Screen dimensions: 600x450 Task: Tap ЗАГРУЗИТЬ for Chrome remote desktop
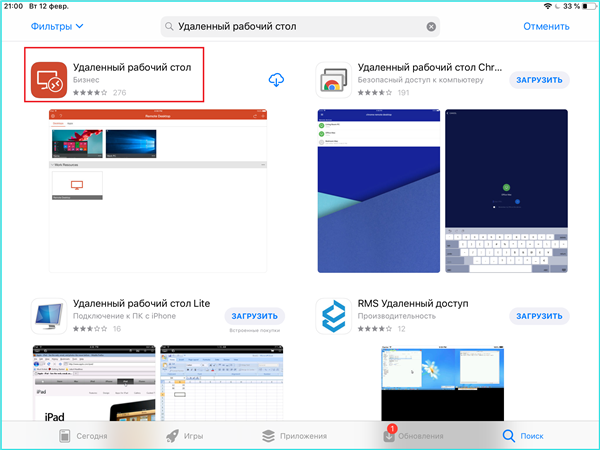point(539,80)
